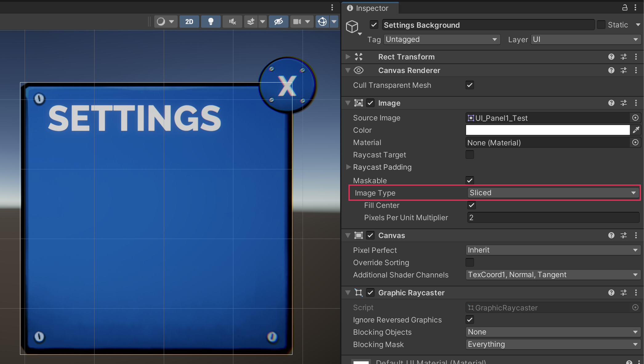
Task: Open the Layer dropdown
Action: (x=585, y=39)
